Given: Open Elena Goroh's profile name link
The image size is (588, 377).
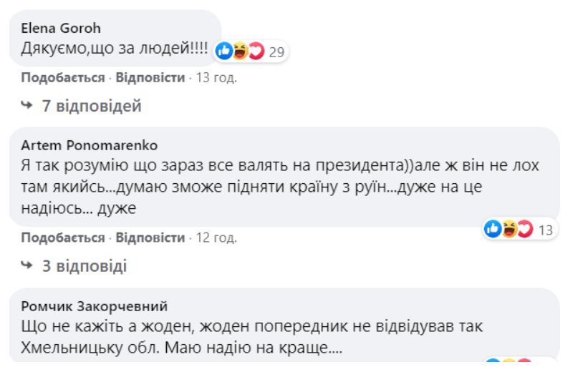Looking at the screenshot, I should (x=61, y=28).
